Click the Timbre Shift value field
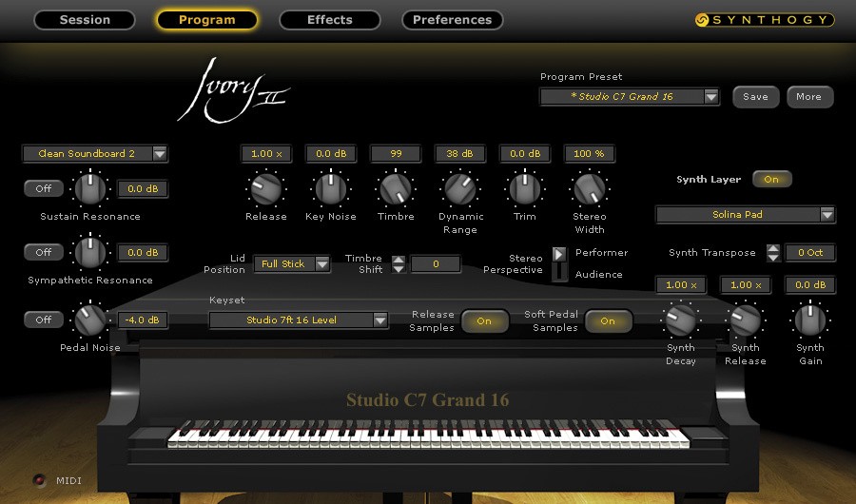The image size is (856, 504). (x=436, y=263)
